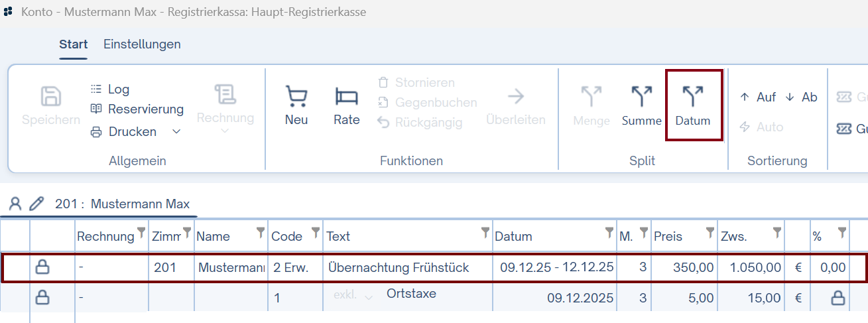Select the Datum split icon

point(693,97)
